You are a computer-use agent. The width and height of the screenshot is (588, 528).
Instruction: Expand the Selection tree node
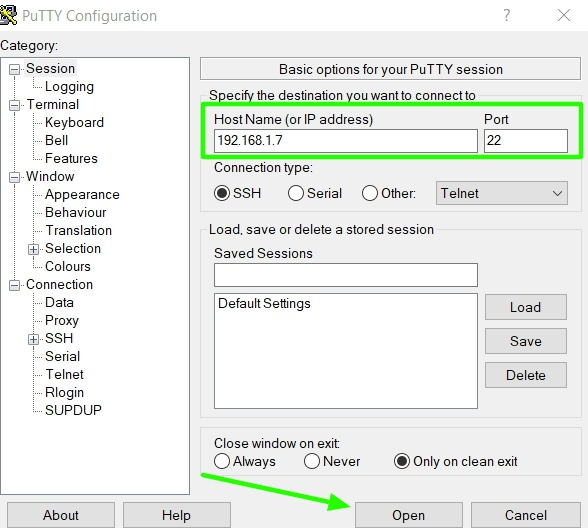coord(33,249)
